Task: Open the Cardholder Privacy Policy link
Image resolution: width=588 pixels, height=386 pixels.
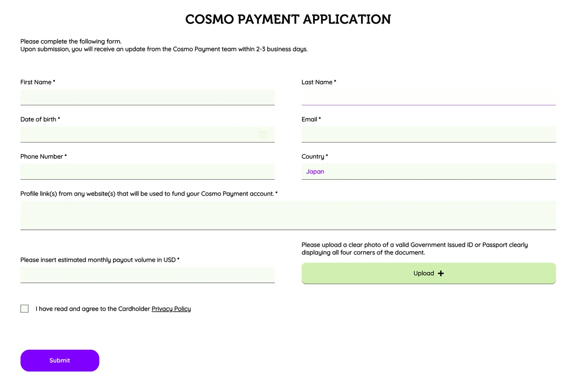Action: [171, 309]
